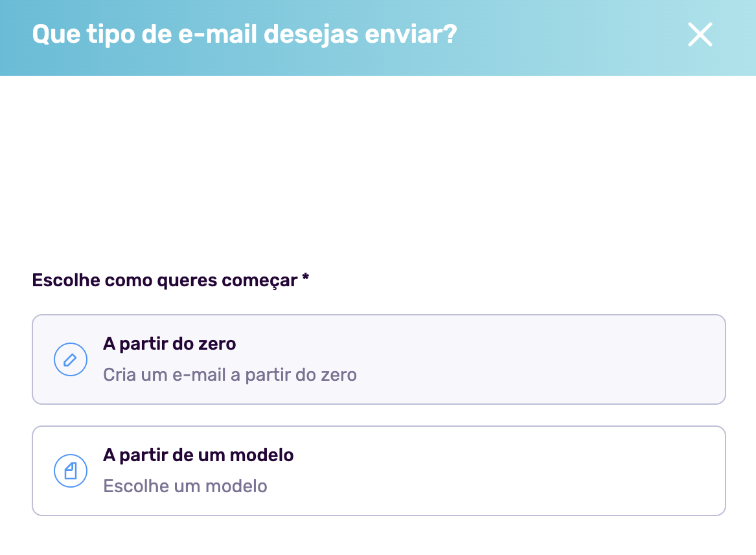Screen dimensions: 756x555
Task: Open the template chooser via 'Escolhe um modelo'
Action: (186, 486)
